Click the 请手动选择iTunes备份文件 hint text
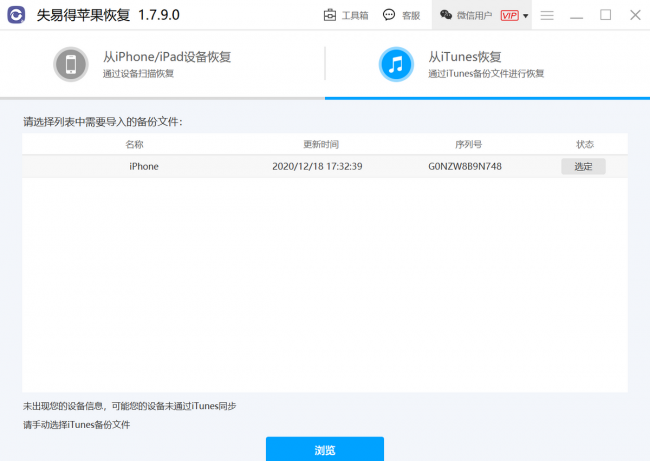650x461 pixels. (76, 425)
